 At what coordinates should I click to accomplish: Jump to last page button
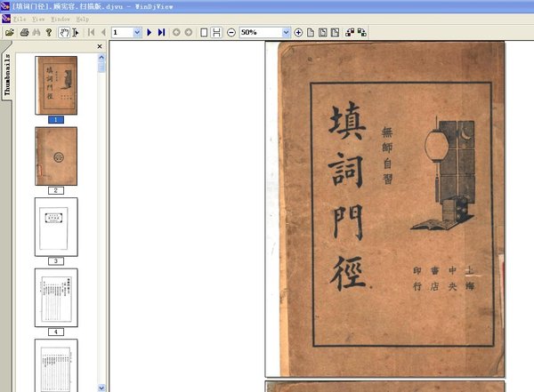click(x=161, y=32)
